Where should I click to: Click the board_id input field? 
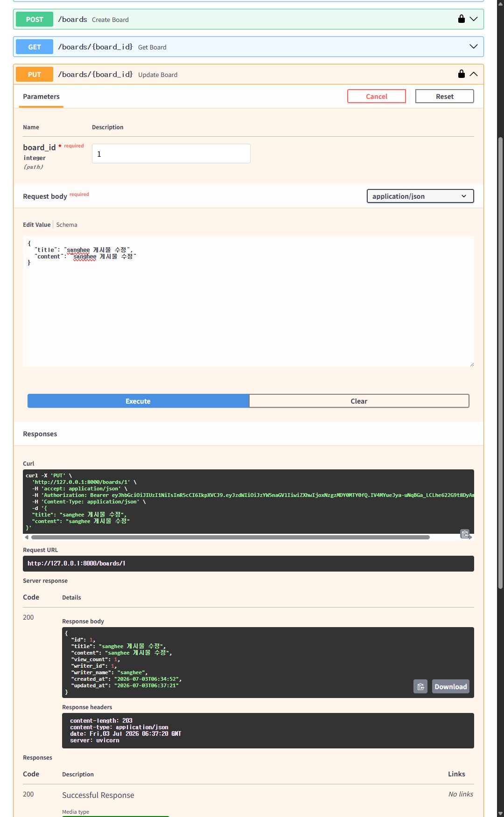coord(171,154)
